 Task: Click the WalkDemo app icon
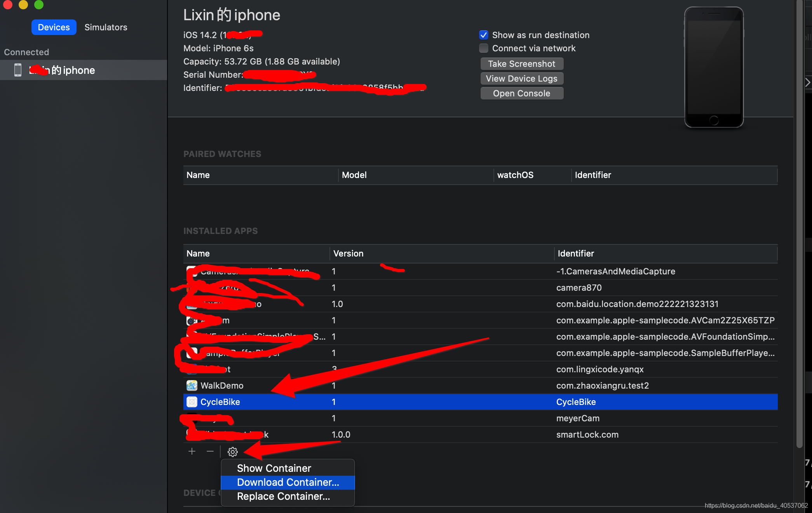tap(192, 386)
